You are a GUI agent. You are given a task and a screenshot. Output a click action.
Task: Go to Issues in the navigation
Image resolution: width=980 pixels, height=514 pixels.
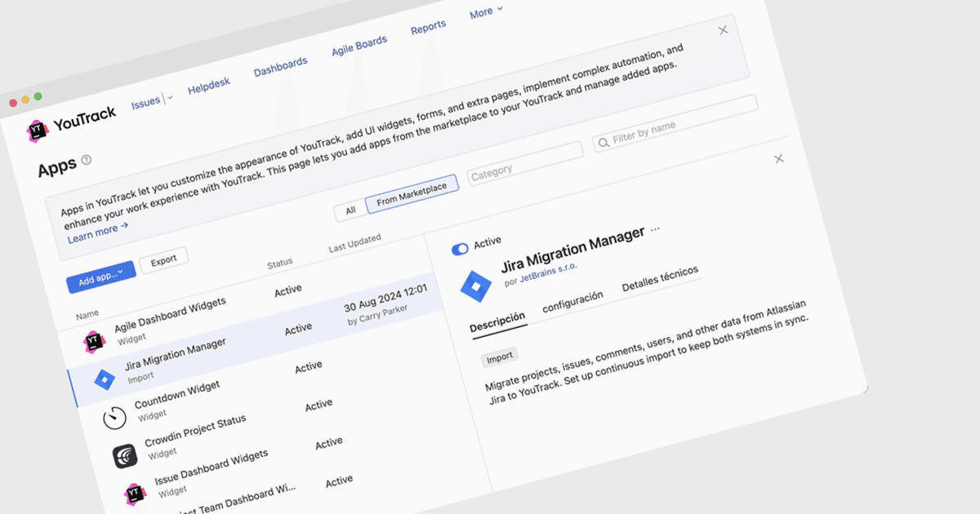[x=145, y=102]
